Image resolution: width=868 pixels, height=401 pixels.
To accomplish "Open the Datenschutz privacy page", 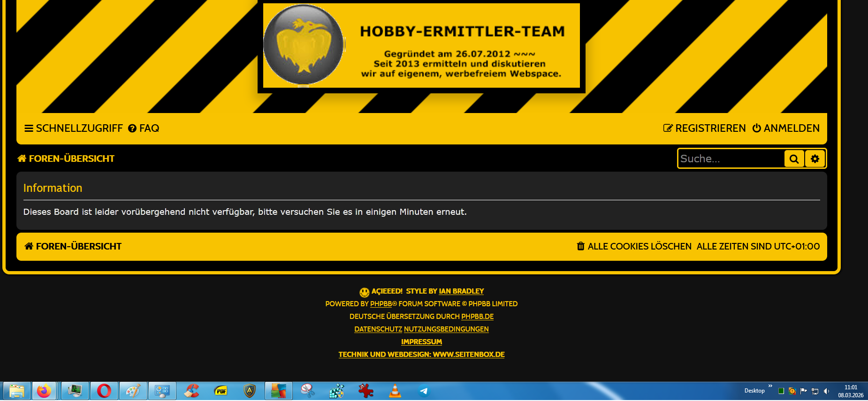I will [378, 329].
